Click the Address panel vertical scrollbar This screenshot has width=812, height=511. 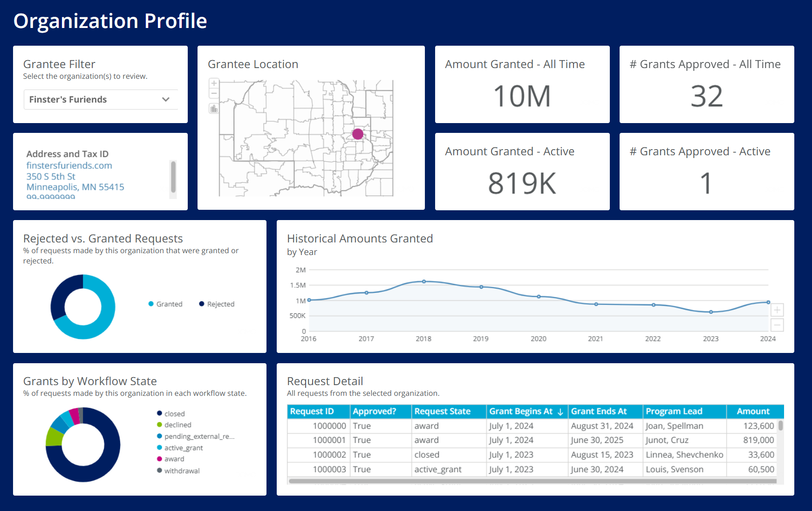click(173, 177)
